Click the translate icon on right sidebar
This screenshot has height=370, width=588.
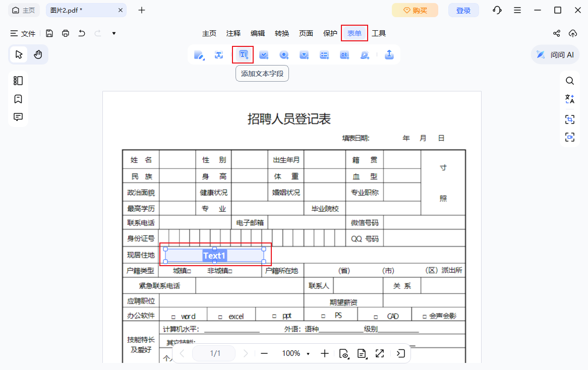point(570,99)
